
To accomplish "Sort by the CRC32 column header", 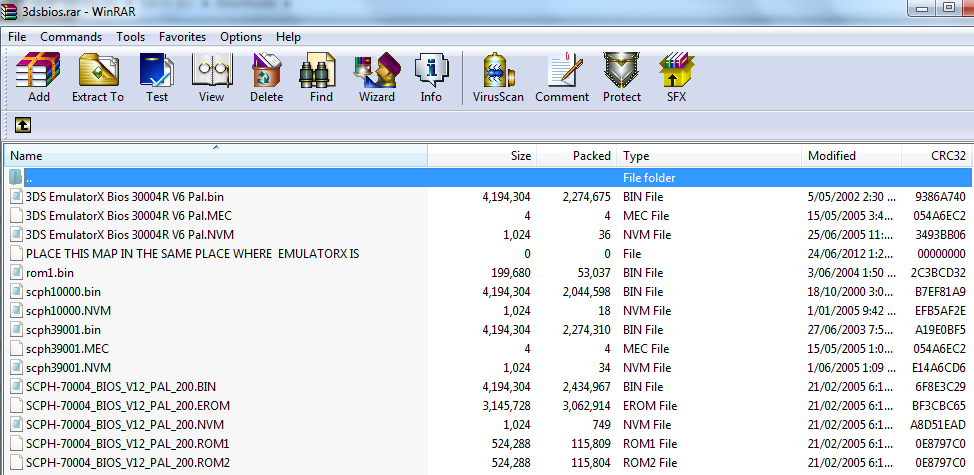I will point(937,156).
